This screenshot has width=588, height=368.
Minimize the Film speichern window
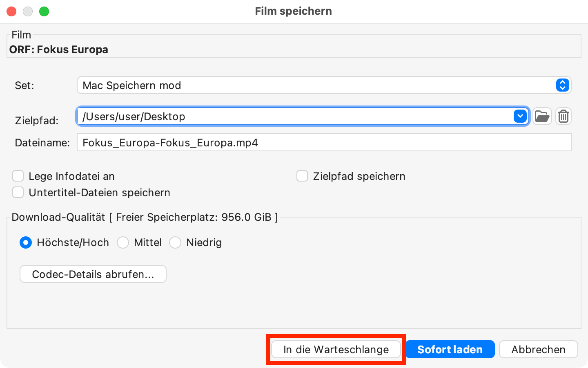coord(28,11)
